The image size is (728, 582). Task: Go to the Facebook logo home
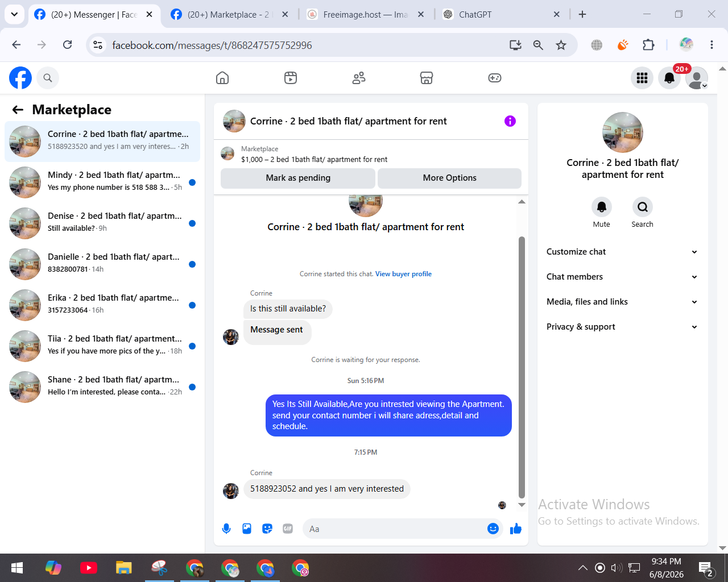tap(20, 78)
